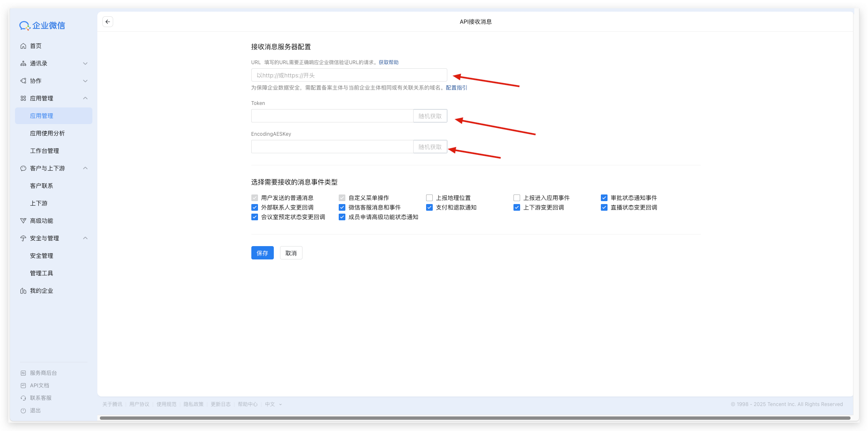
Task: Click the 我的企业 icon in sidebar
Action: pyautogui.click(x=23, y=291)
